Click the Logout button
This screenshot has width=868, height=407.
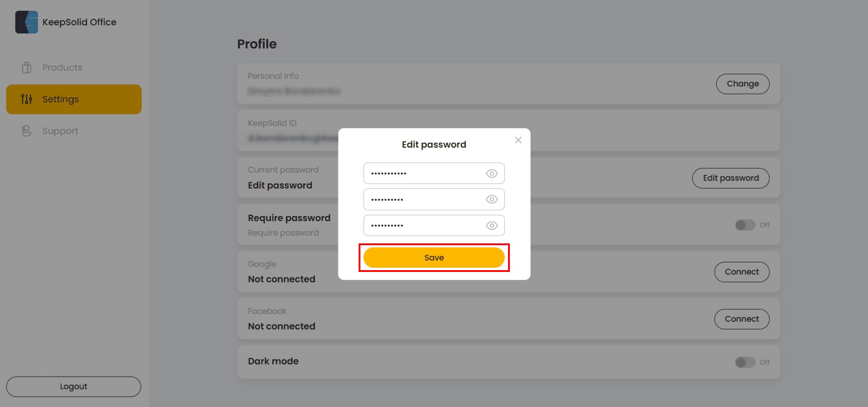(x=73, y=387)
